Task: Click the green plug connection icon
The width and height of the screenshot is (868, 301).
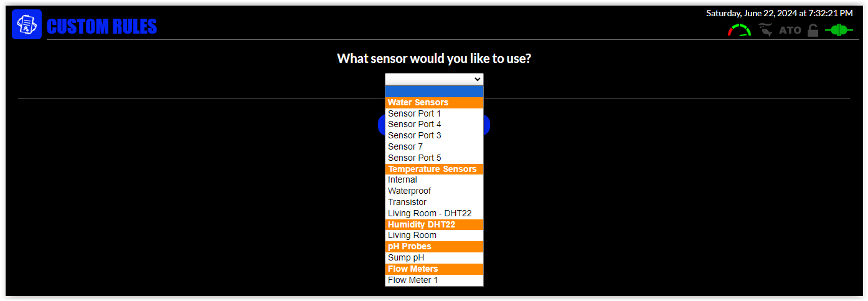Action: point(839,30)
